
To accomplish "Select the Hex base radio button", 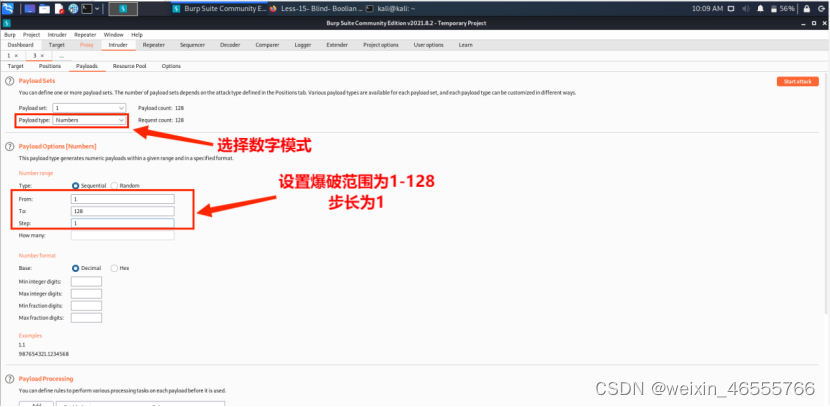I will [x=114, y=268].
